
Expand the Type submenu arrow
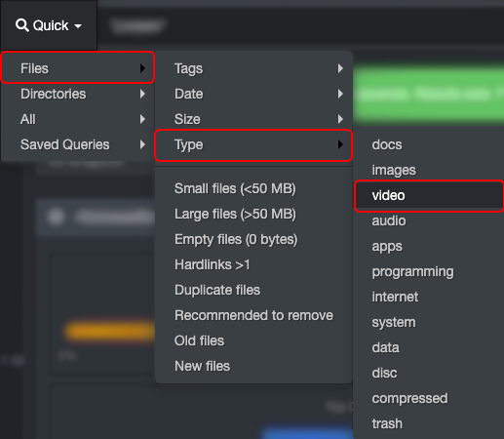click(x=340, y=144)
